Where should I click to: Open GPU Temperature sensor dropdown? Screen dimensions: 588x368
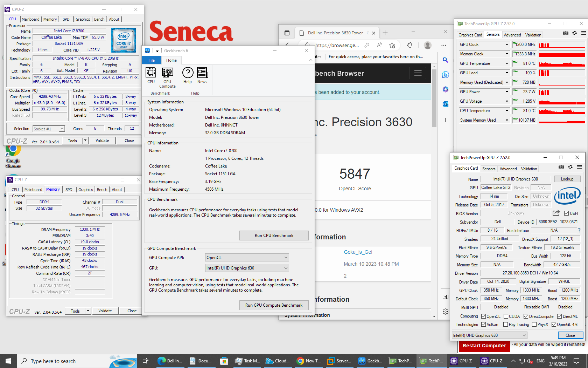coord(507,63)
